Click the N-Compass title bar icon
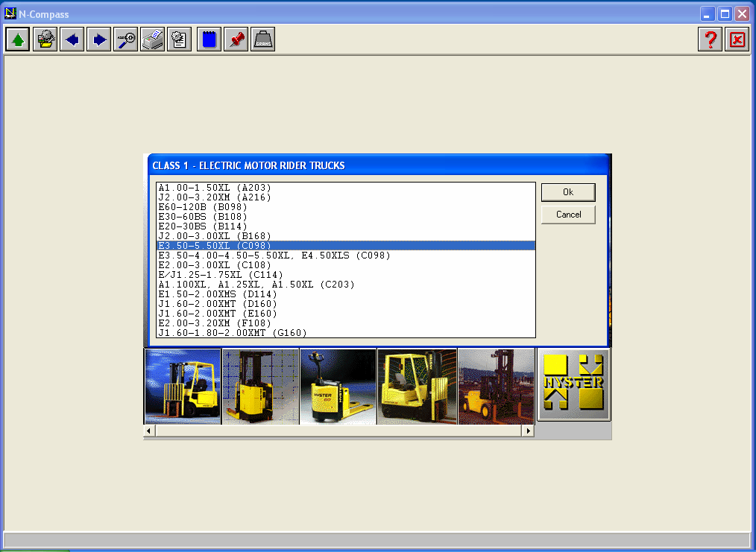This screenshot has height=552, width=756. point(10,13)
